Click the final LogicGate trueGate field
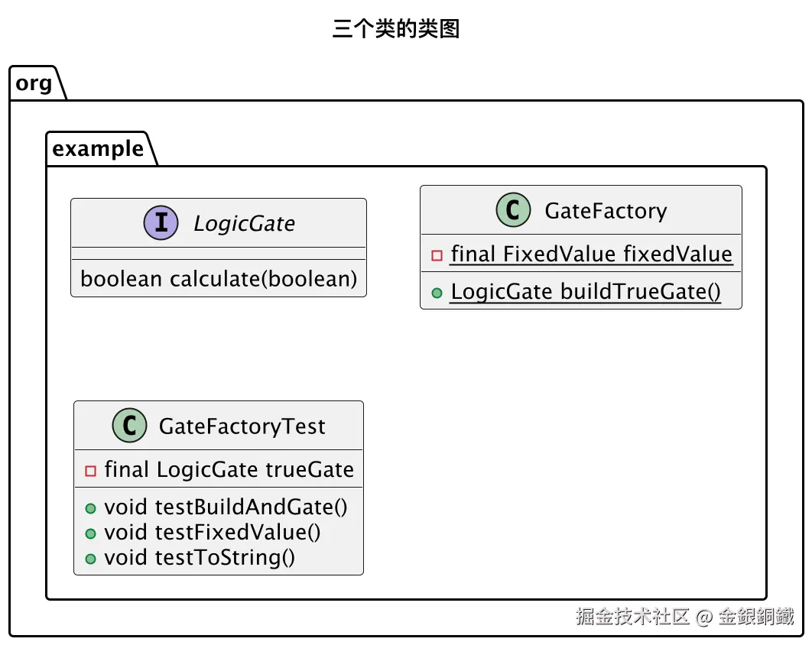The image size is (812, 645). pos(229,469)
